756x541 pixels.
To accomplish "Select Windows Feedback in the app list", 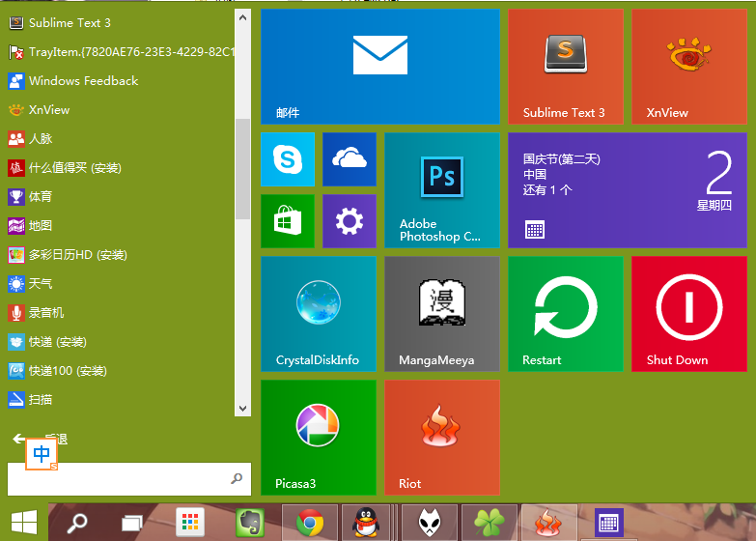I will (x=83, y=81).
